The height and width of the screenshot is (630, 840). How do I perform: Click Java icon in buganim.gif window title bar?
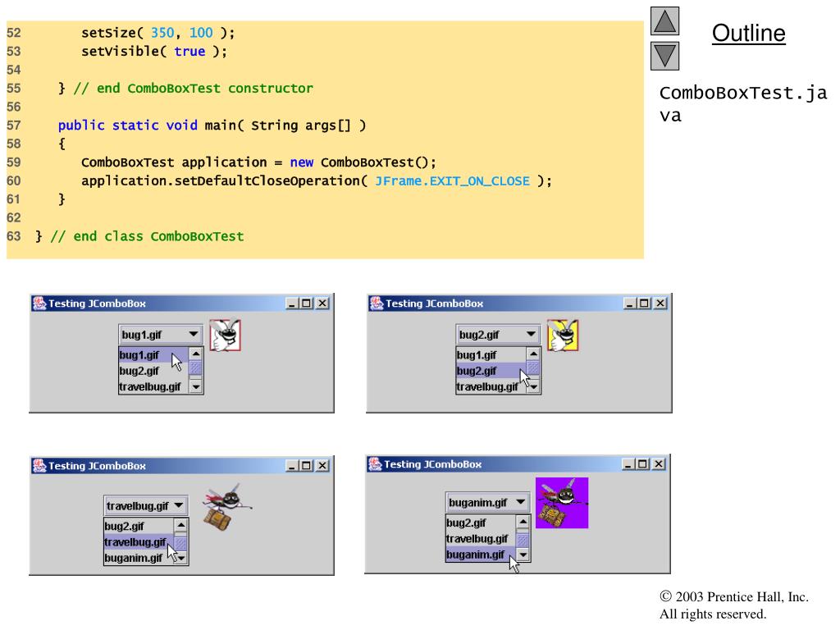(x=375, y=464)
